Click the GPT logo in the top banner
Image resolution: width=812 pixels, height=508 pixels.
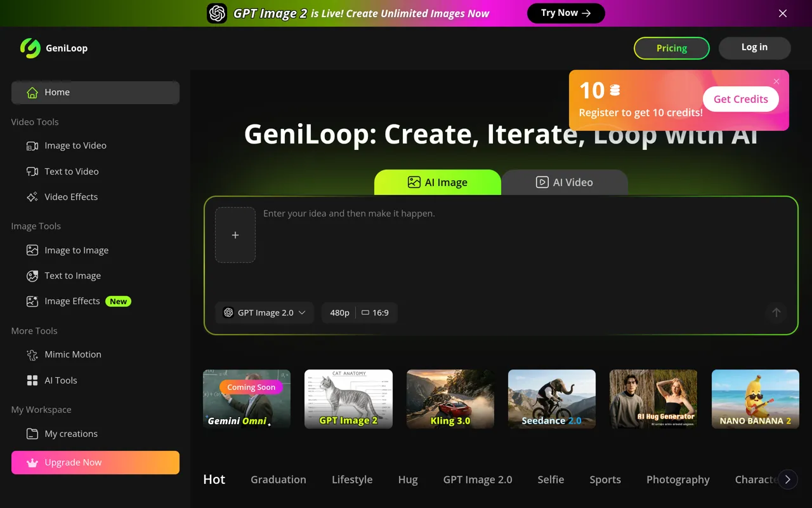[x=217, y=13]
